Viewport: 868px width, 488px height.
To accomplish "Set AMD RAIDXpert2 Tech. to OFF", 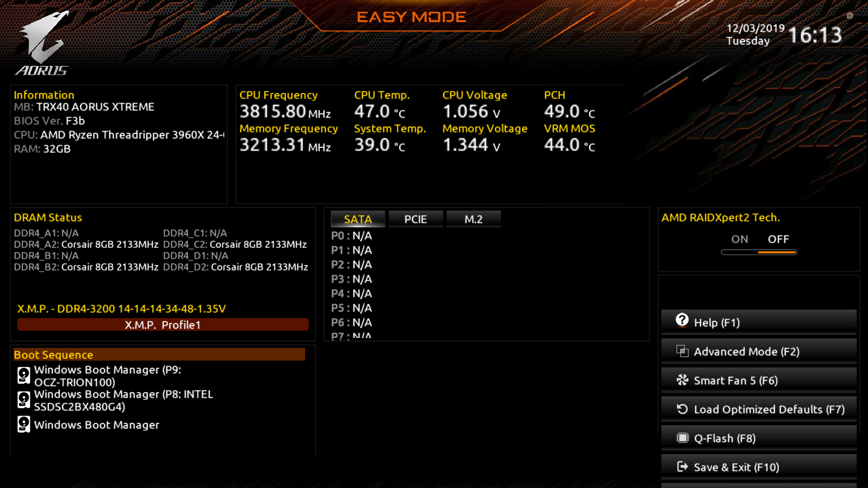I will coord(778,239).
